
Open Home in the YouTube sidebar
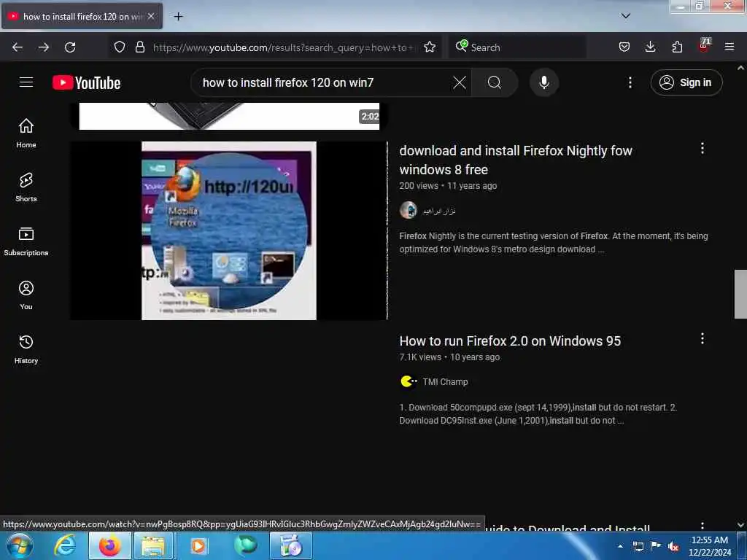[26, 133]
